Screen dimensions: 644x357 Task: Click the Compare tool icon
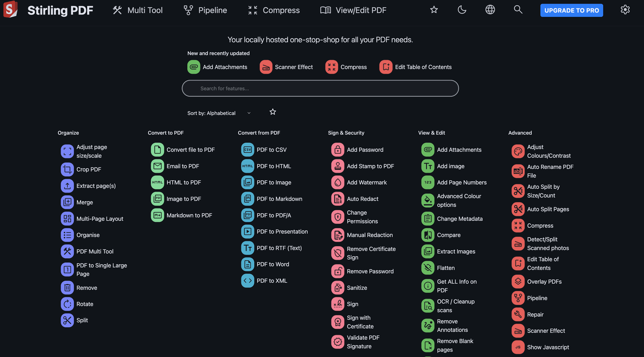[x=428, y=235]
